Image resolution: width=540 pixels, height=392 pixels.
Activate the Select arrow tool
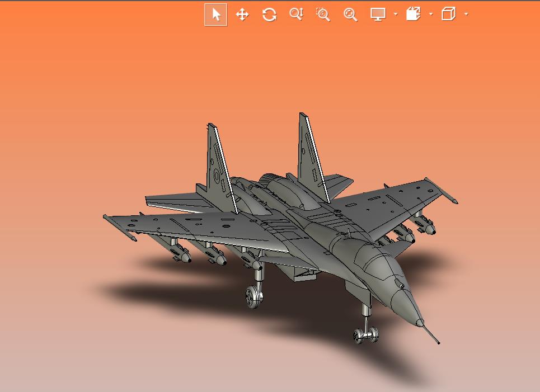(x=216, y=15)
